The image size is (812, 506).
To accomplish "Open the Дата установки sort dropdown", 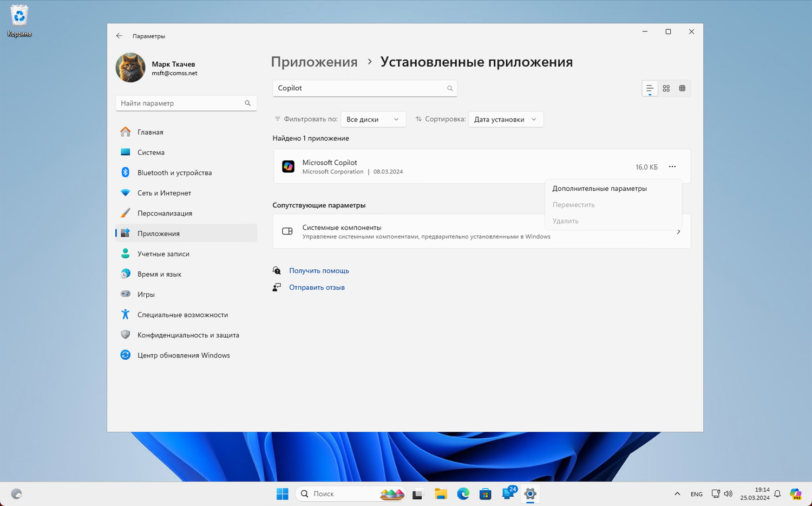I will click(506, 119).
